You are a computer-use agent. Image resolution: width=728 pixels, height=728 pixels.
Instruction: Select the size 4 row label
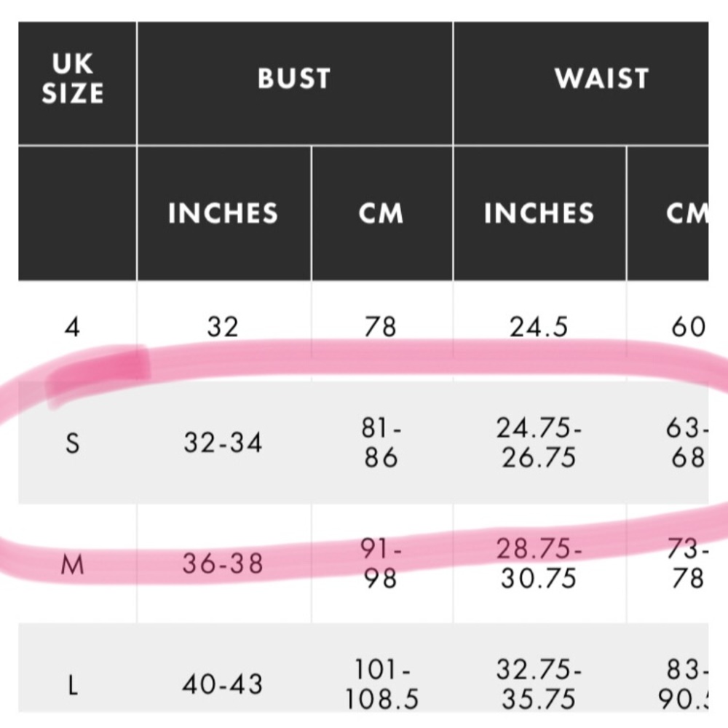click(72, 327)
